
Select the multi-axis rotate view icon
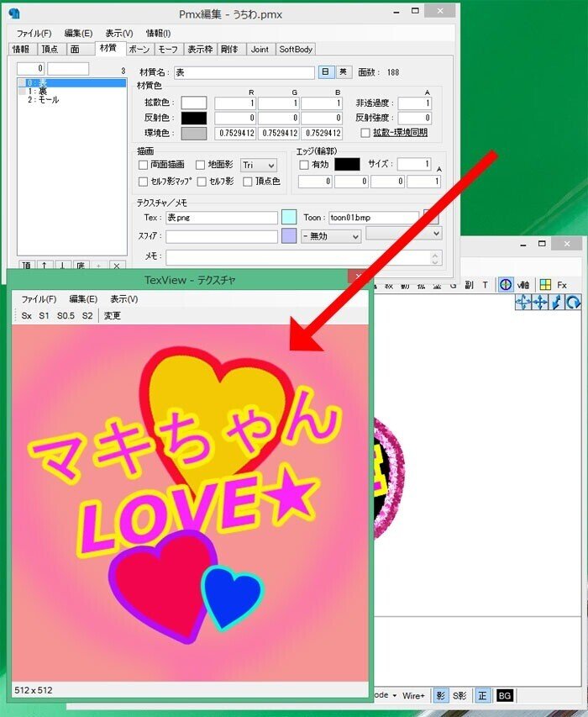click(x=523, y=303)
